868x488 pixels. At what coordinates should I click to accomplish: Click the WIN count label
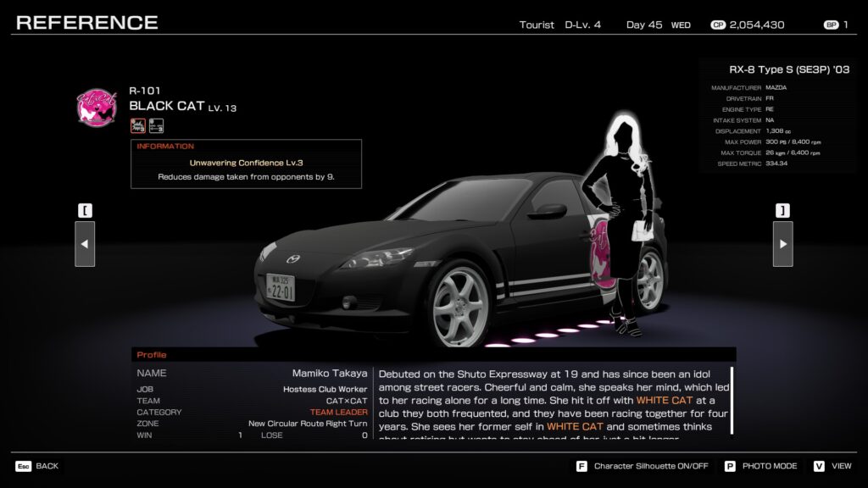(x=144, y=435)
